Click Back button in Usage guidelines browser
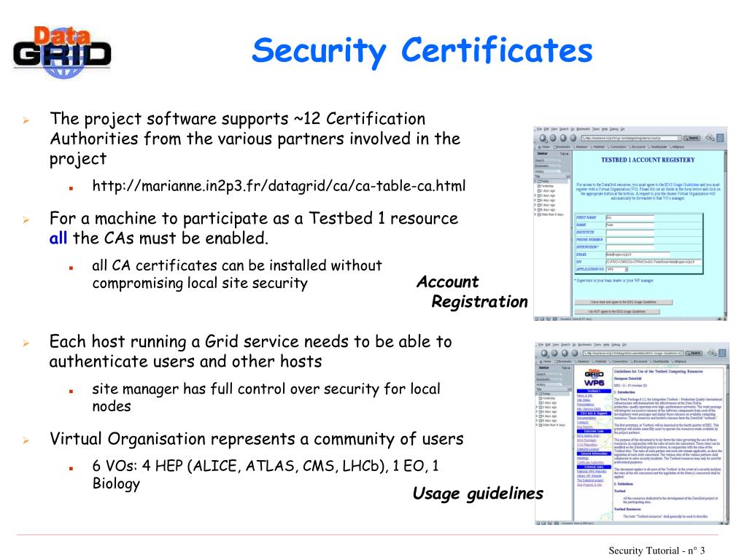Screen dimensions: 747x560 544,353
